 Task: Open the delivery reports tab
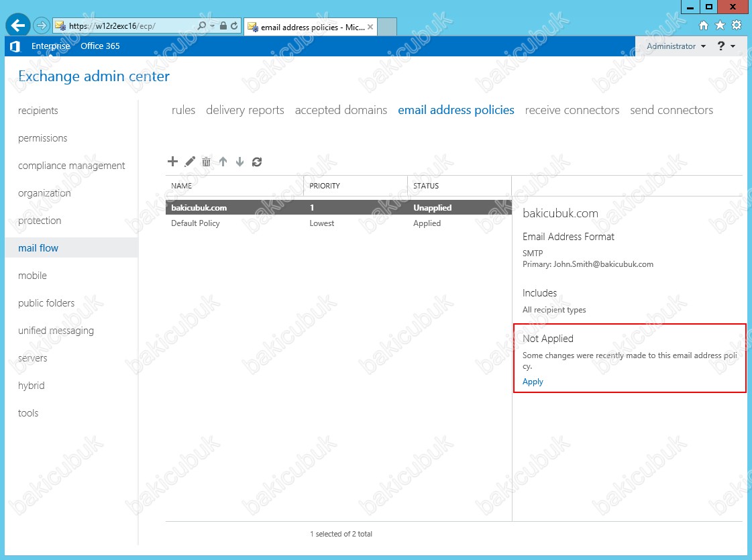click(245, 110)
